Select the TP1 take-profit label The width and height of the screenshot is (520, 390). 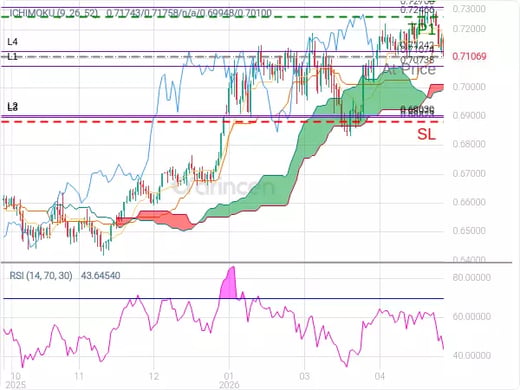[422, 29]
